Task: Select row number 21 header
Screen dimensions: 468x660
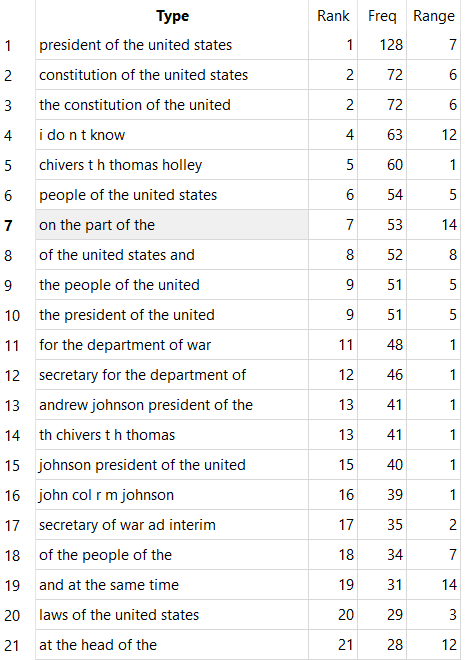Action: point(12,645)
